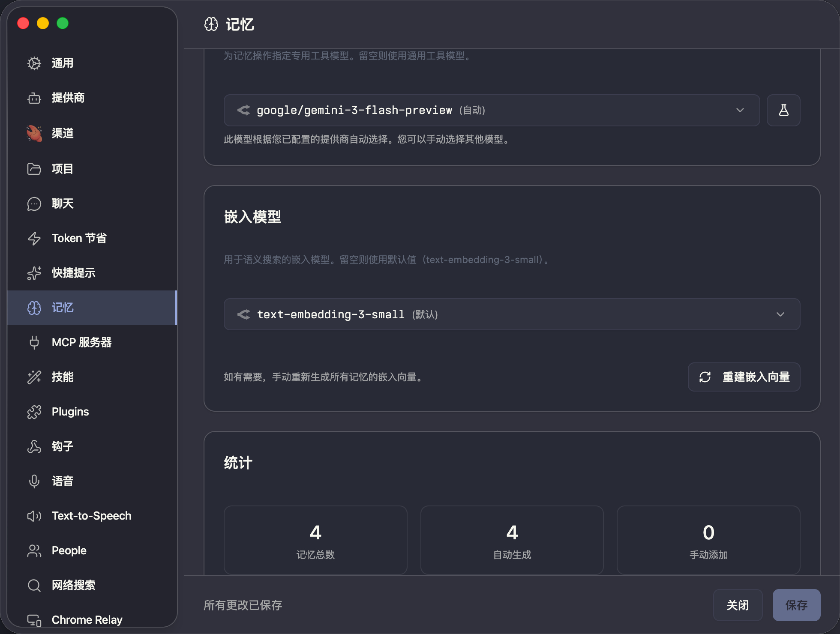
Task: Click the 保存 save button
Action: coord(796,605)
